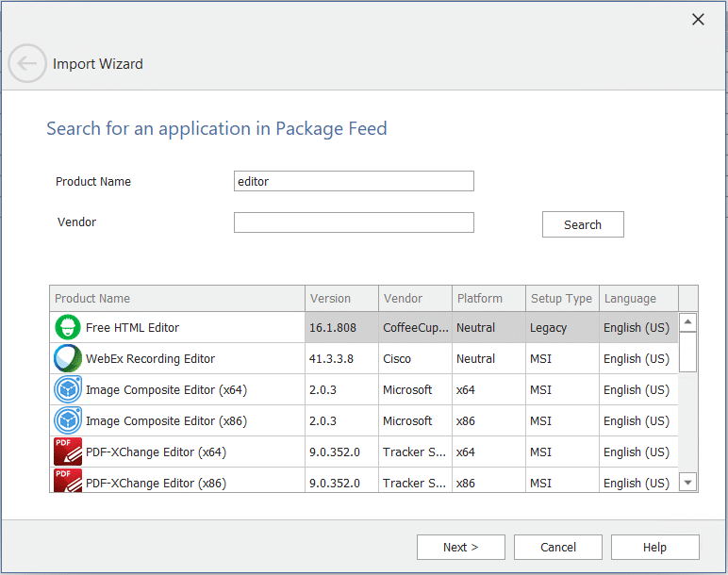
Task: Click the WebEx Recording Editor icon
Action: pos(68,359)
